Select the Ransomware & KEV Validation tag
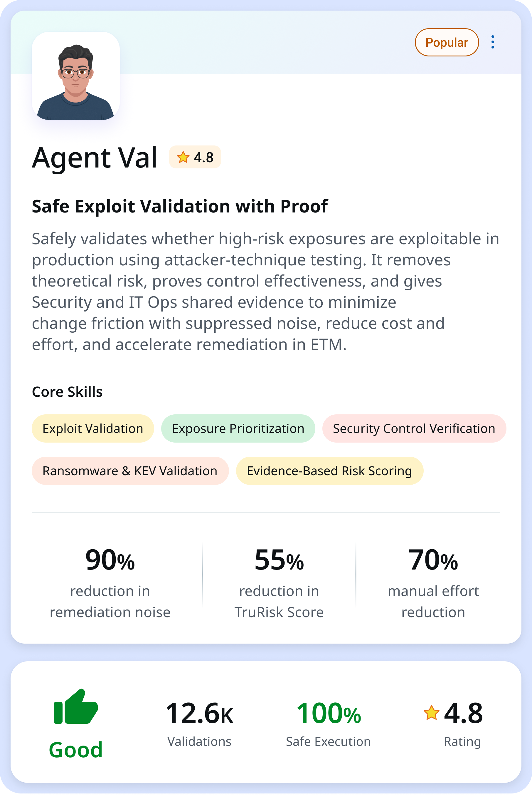532x797 pixels. point(130,471)
